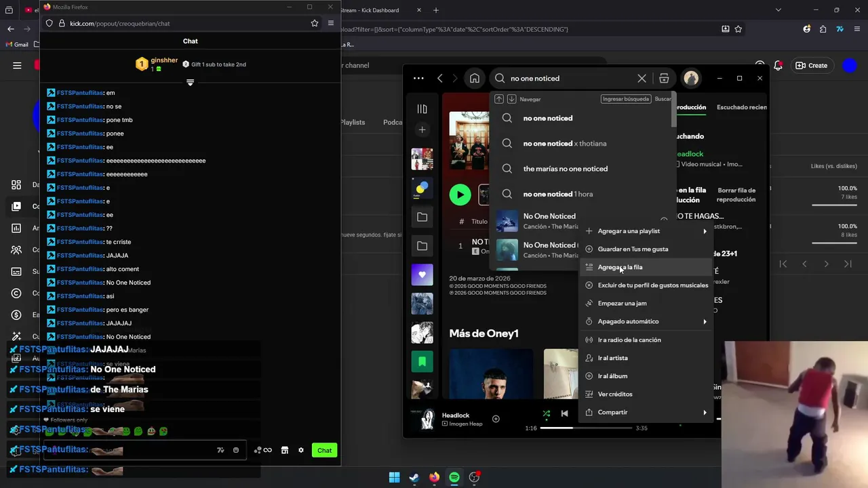Select 'Ir al álbum' menu entry
This screenshot has width=868, height=488.
646,376
